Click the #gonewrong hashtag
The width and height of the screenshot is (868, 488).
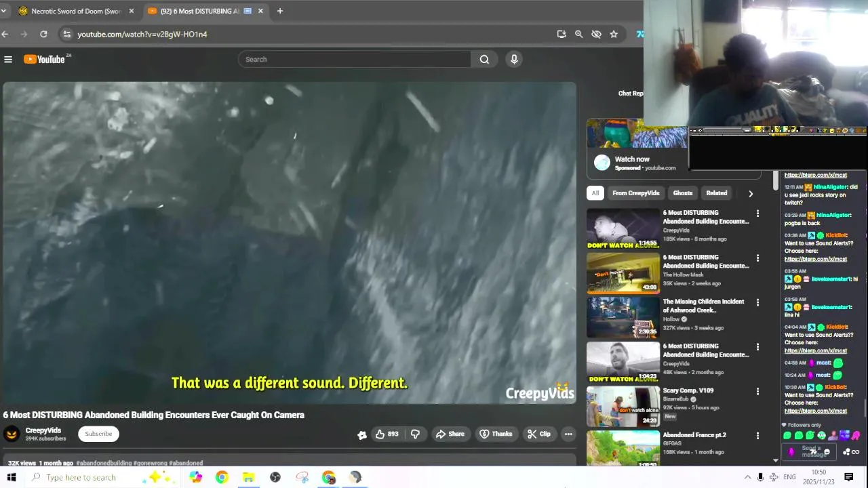click(x=151, y=464)
